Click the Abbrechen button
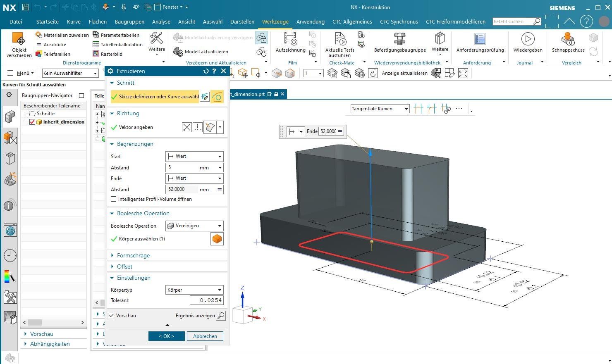Image resolution: width=612 pixels, height=364 pixels. 205,336
